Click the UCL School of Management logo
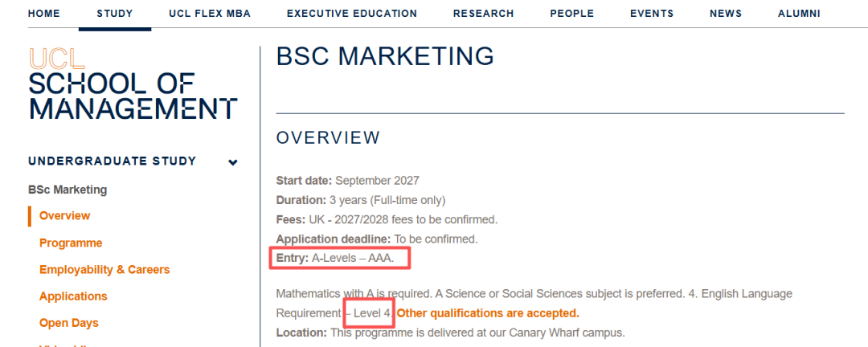The image size is (868, 347). click(x=133, y=84)
